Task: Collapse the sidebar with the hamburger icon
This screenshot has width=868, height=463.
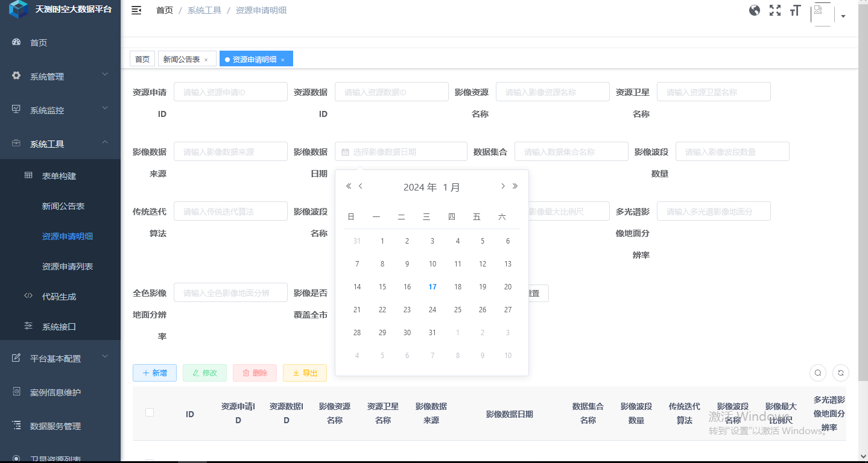Action: tap(136, 10)
